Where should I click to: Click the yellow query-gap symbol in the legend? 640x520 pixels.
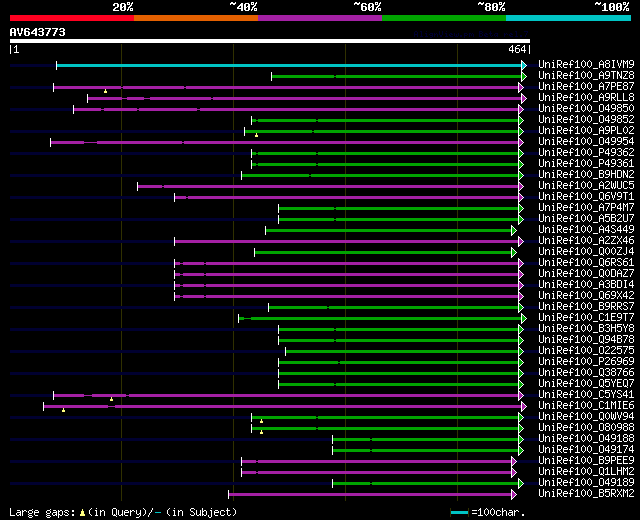pyautogui.click(x=82, y=513)
